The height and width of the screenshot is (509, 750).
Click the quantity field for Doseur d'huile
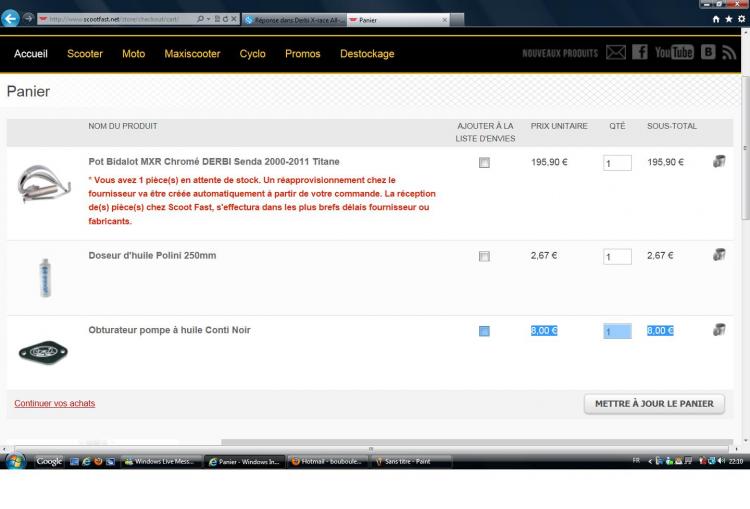pos(617,257)
